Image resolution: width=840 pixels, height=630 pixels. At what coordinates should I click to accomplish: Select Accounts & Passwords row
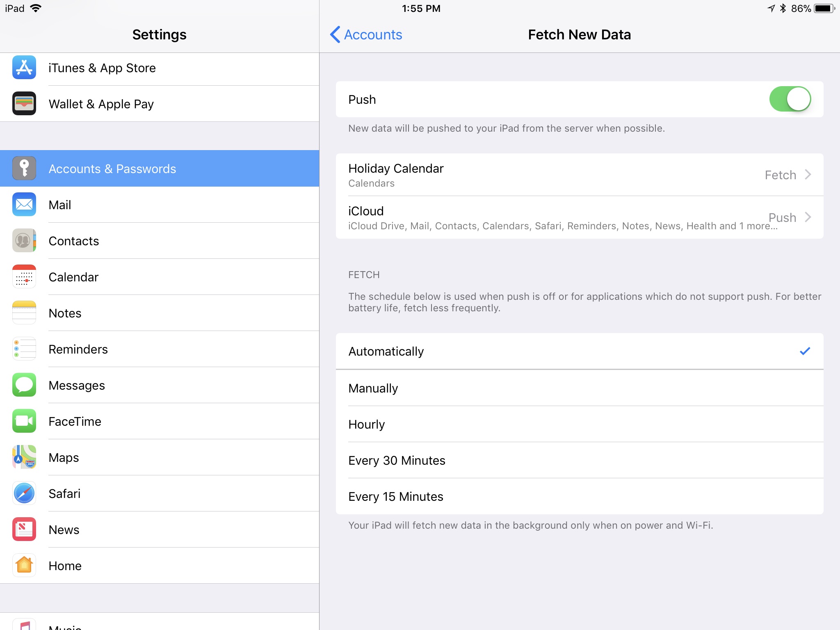tap(160, 169)
